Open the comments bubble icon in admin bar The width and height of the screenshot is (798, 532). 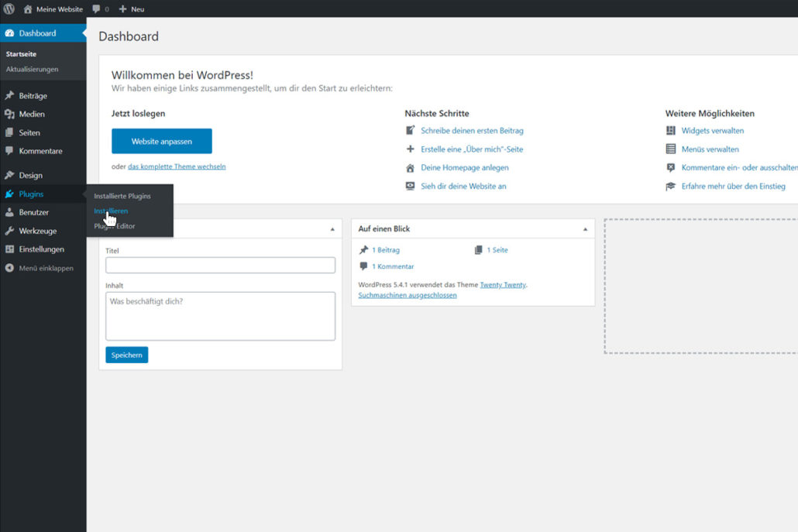(x=96, y=9)
